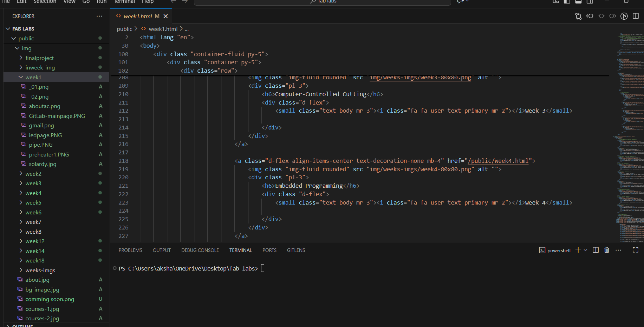Open the Terminal menu in menu bar
Screen dimensions: 644x327
(124, 2)
